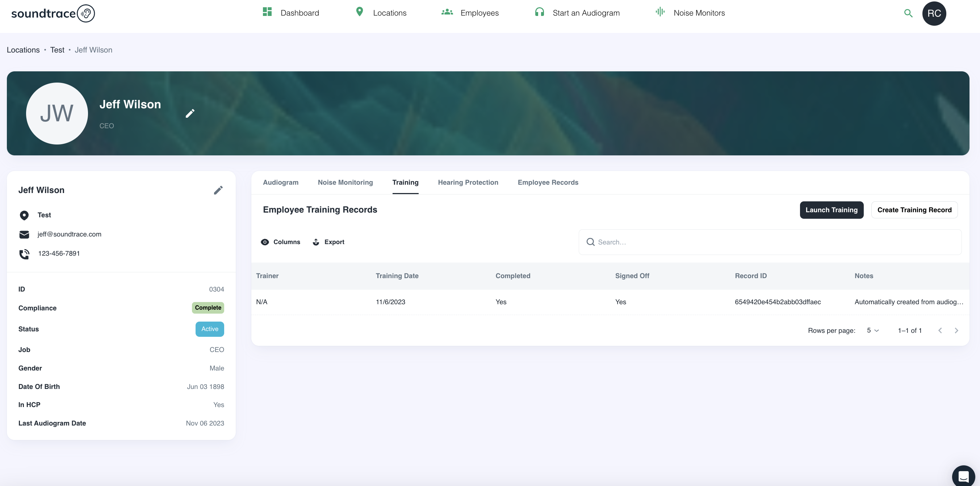Open Dashboard from the top navigation

[x=291, y=13]
